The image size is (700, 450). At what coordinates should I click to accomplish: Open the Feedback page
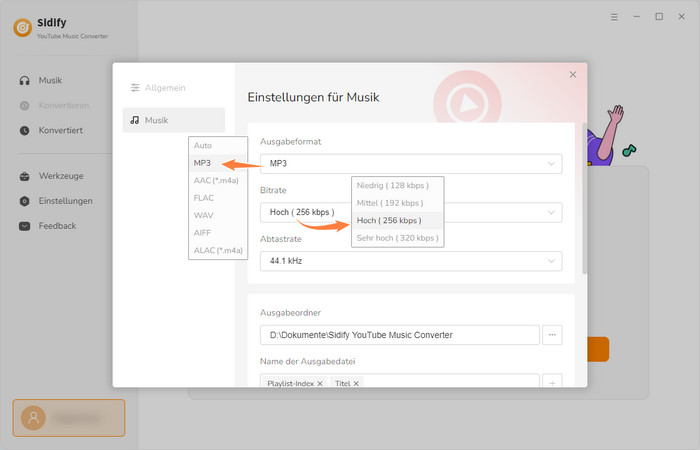coord(57,226)
